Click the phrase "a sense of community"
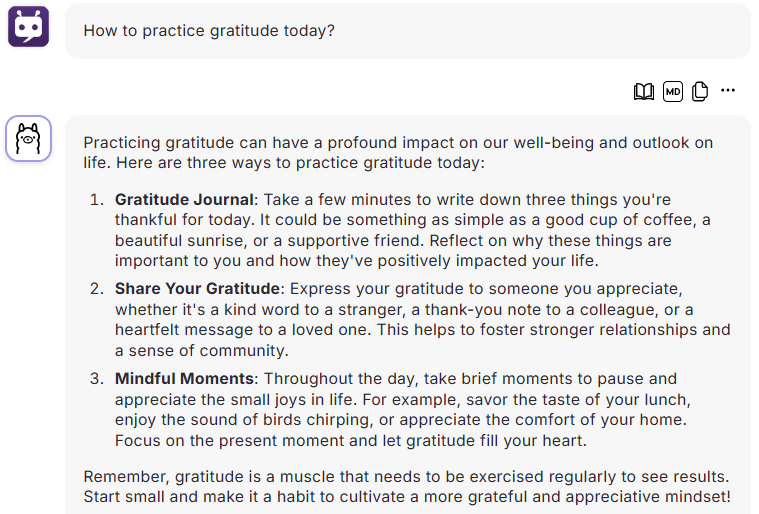Screen dimensions: 759x514 pos(201,350)
